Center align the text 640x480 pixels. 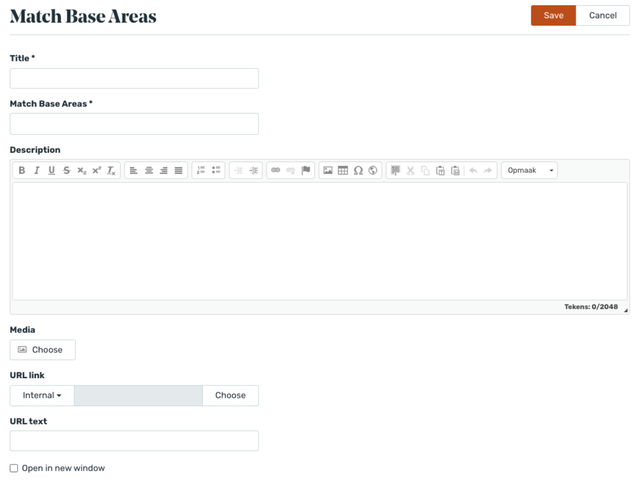(149, 171)
